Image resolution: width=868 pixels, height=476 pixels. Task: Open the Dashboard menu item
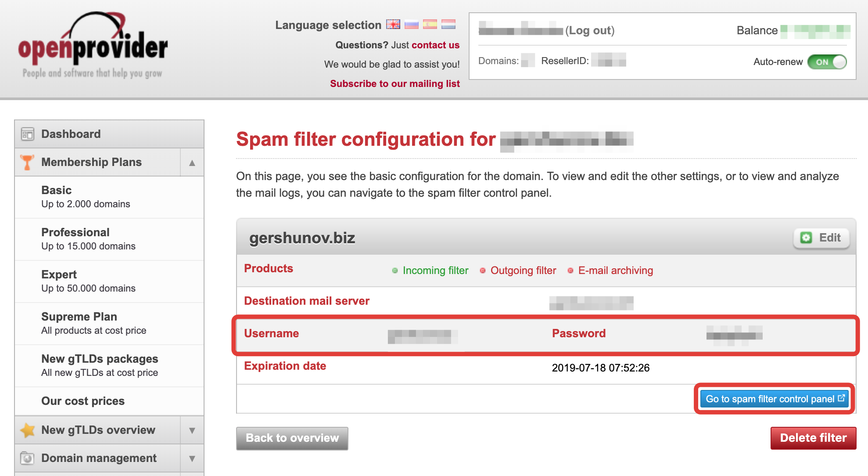[x=109, y=134]
